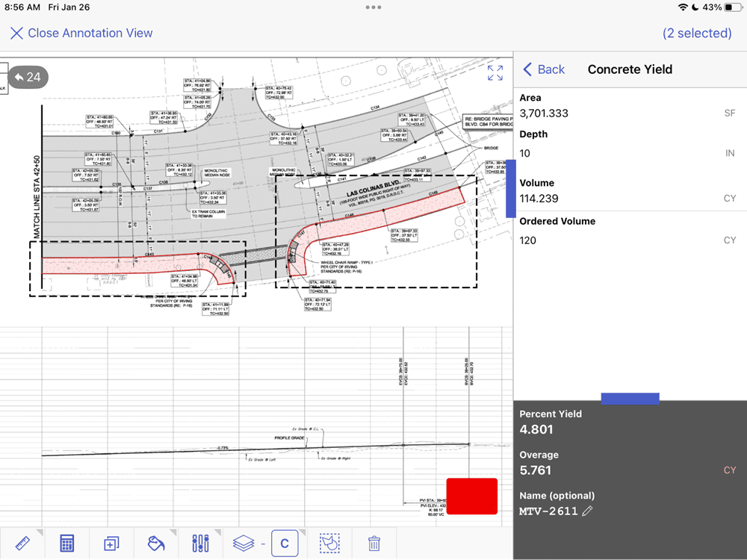This screenshot has width=747, height=560.
Task: Tap the undo counter showing 24
Action: click(27, 77)
